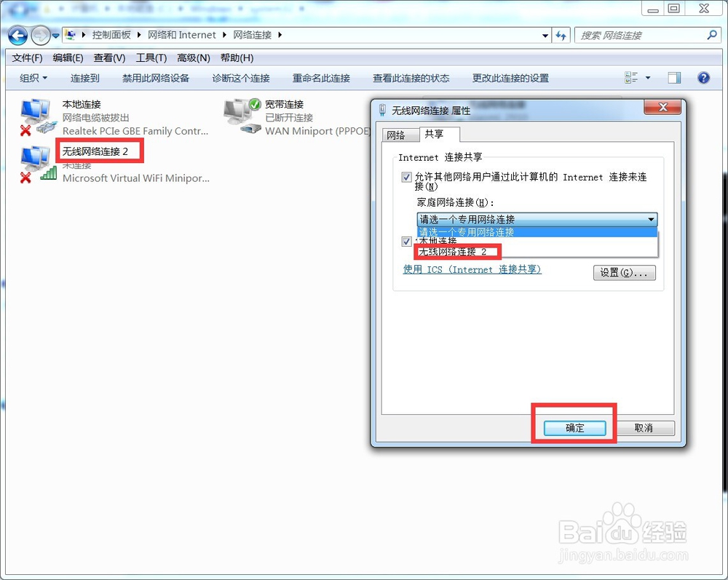The width and height of the screenshot is (728, 580).
Task: Select 网络和 Internet breadcrumb
Action: 181,35
